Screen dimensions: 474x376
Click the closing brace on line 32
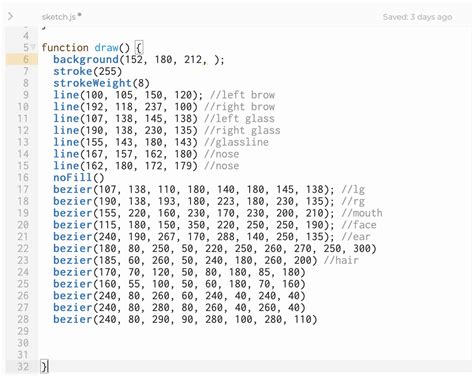[x=44, y=367]
